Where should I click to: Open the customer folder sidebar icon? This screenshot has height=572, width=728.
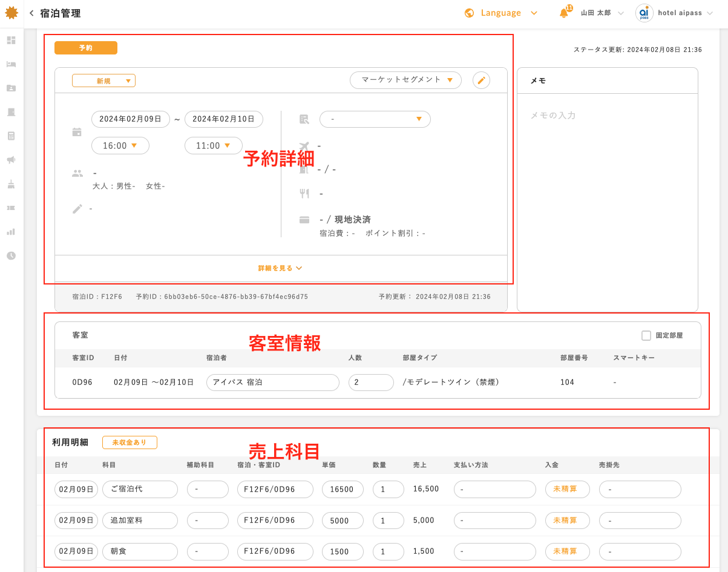click(x=11, y=88)
